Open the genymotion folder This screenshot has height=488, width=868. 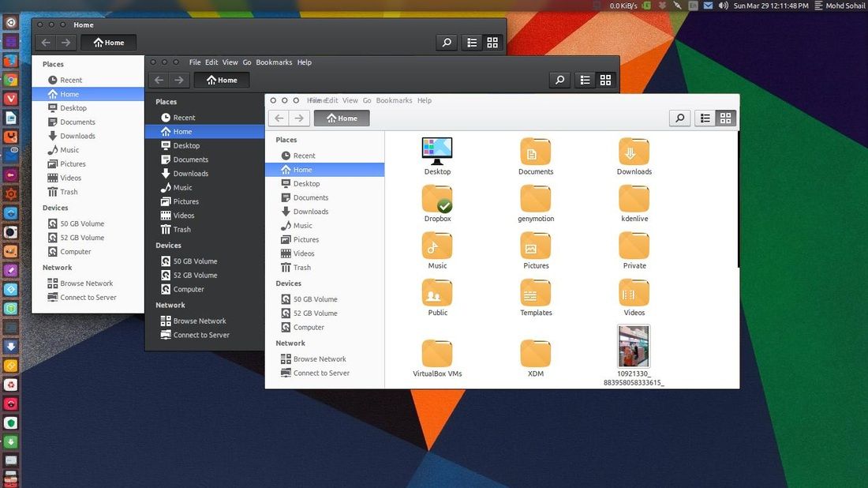(536, 201)
